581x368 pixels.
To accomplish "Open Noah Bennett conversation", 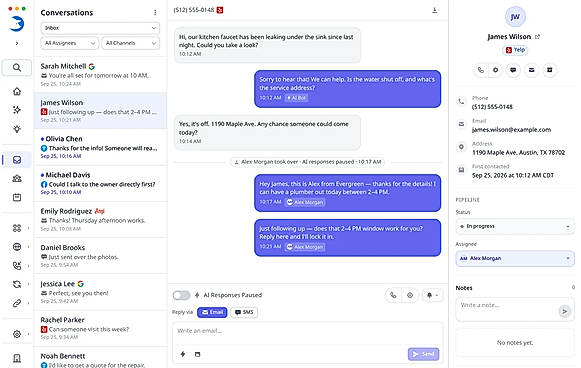I will pyautogui.click(x=100, y=358).
